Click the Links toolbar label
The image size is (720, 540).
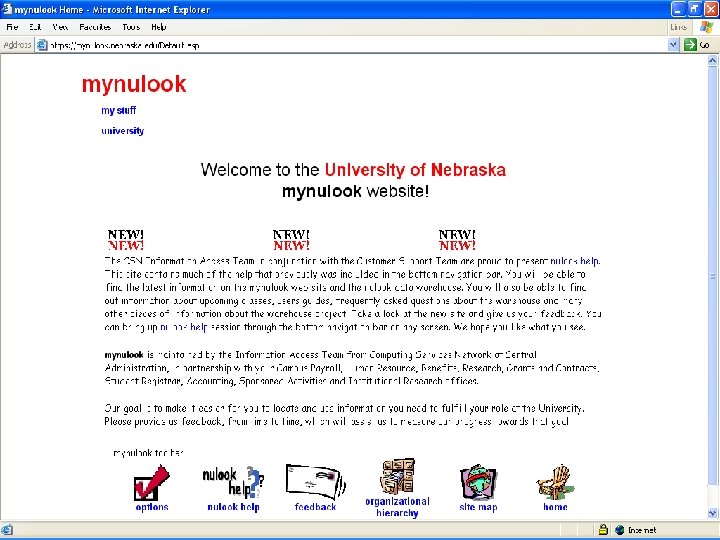[x=678, y=27]
